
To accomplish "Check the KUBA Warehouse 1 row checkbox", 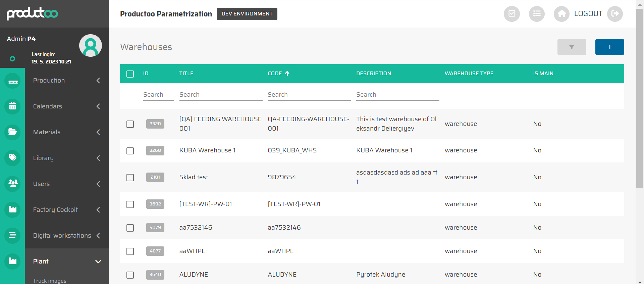I will (130, 151).
